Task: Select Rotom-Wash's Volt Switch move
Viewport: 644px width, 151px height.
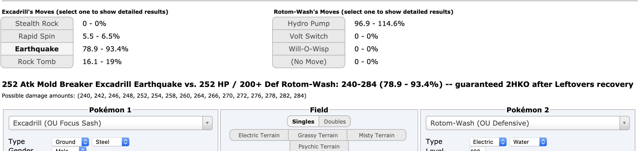Action: tap(309, 36)
